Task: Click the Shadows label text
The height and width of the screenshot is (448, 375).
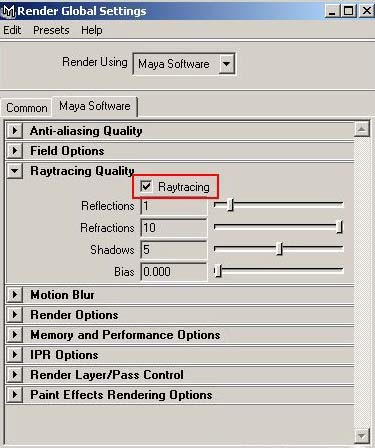Action: click(x=112, y=250)
